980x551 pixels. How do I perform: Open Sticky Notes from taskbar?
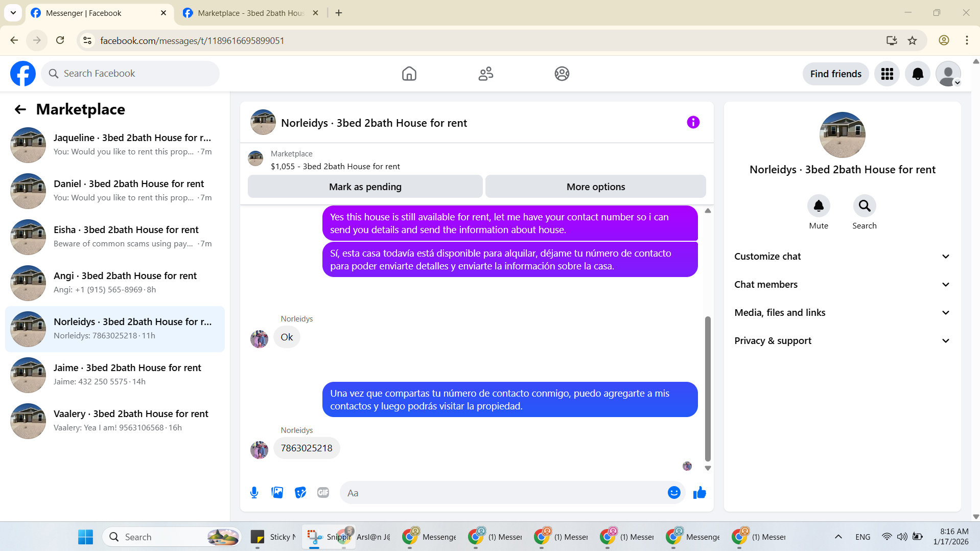pyautogui.click(x=273, y=537)
